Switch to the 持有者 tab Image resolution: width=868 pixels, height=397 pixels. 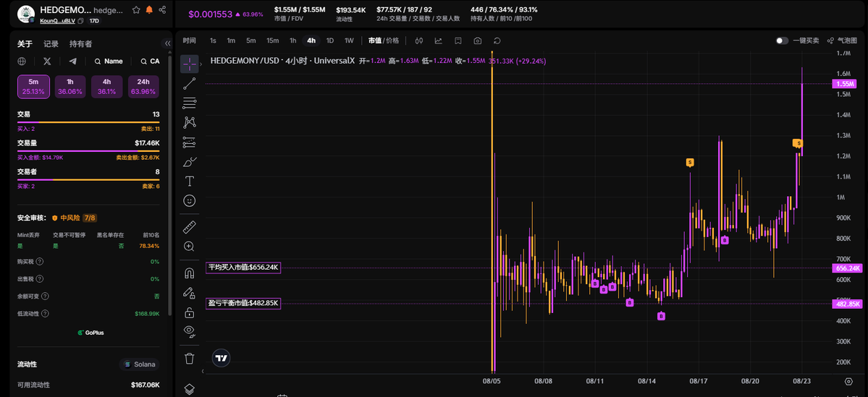click(x=81, y=43)
